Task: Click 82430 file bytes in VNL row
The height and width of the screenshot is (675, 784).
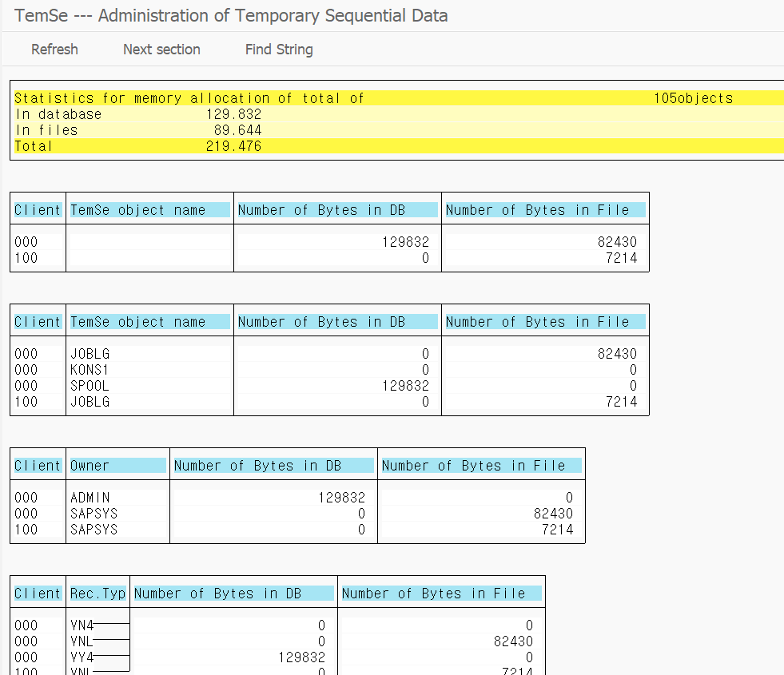Action: pyautogui.click(x=514, y=641)
